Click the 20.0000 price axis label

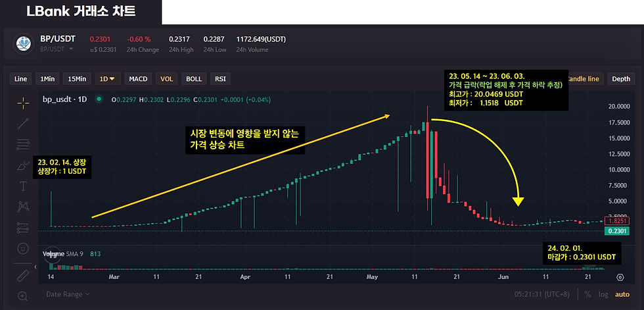click(x=618, y=106)
